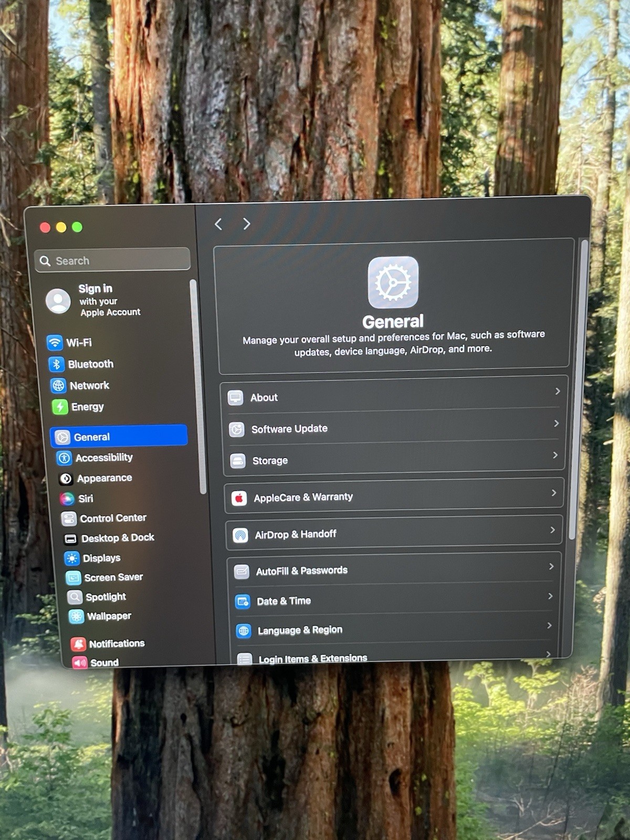This screenshot has width=630, height=840.
Task: Close the System Settings window
Action: 45,227
